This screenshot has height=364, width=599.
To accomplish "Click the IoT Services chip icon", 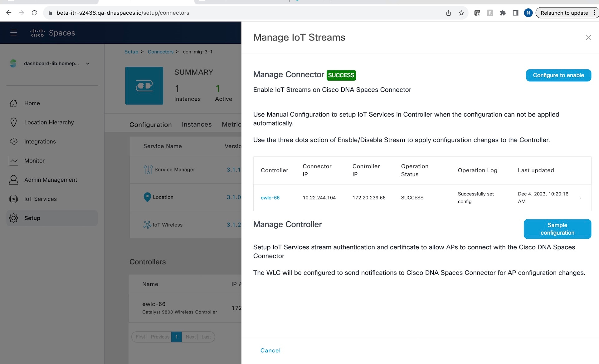I will tap(13, 199).
